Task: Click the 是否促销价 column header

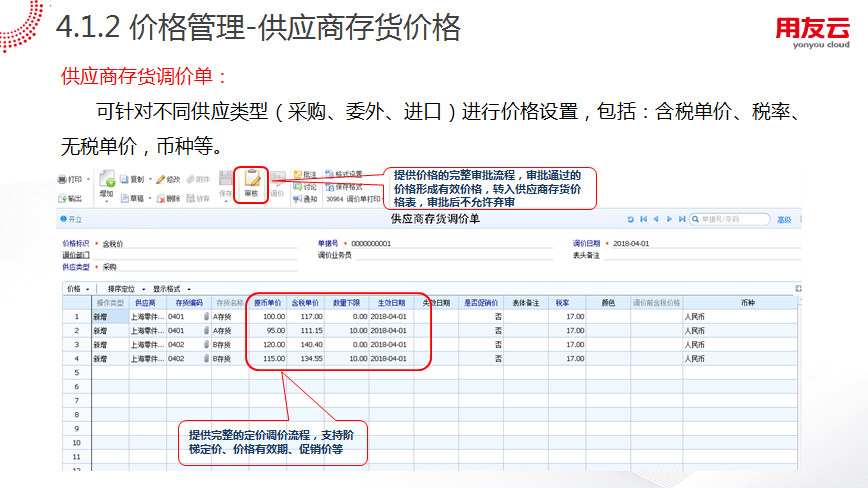Action: [x=480, y=303]
